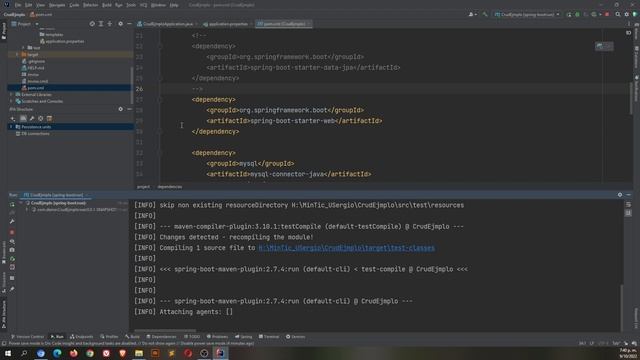Open run configuration CrudEjmplo dropdown
The image size is (640, 360).
tap(526, 14)
